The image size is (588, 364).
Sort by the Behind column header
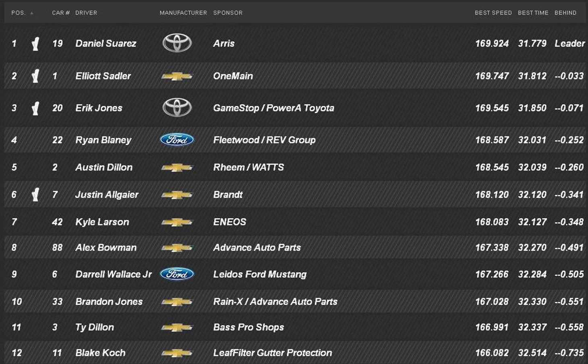click(x=565, y=13)
